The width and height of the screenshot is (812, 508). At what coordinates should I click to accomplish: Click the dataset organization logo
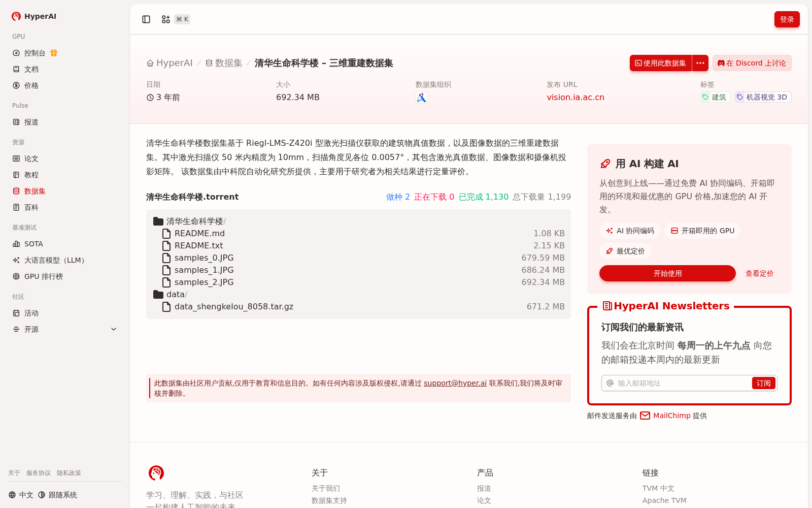pos(421,98)
